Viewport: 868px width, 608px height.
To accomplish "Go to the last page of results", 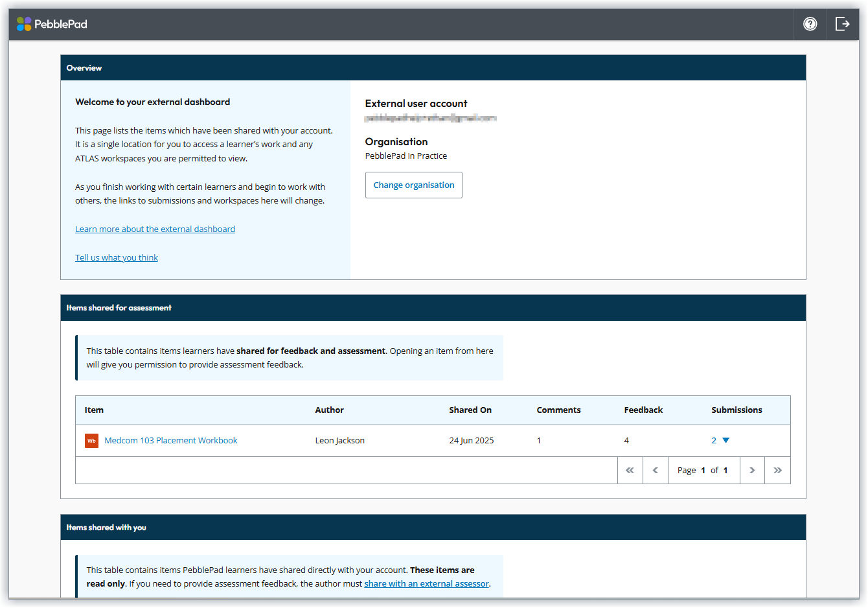I will [777, 471].
